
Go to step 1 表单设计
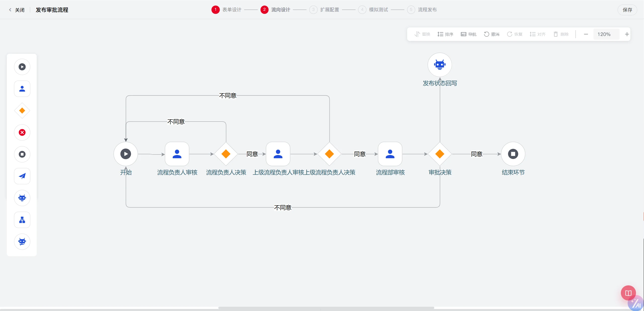coord(227,10)
